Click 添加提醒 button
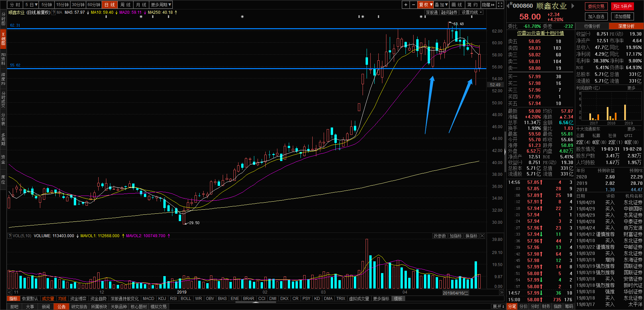 click(622, 16)
